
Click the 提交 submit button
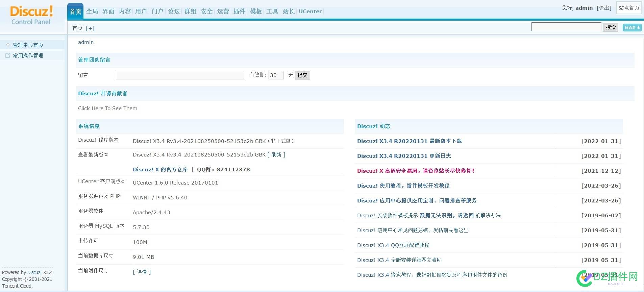[x=302, y=75]
